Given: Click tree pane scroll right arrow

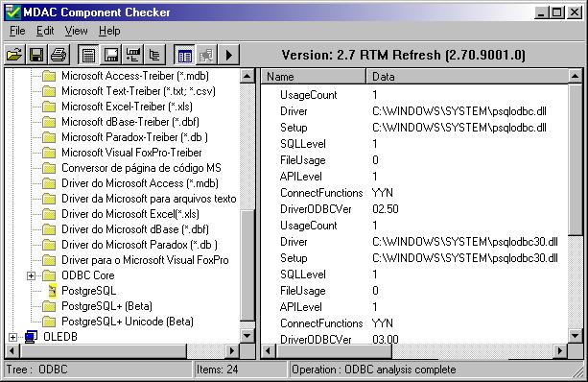Looking at the screenshot, I should 232,351.
